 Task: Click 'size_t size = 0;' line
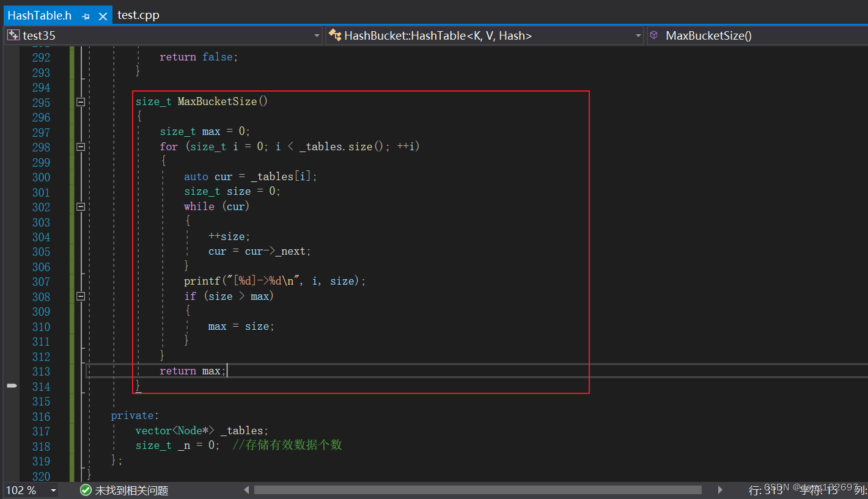click(232, 191)
